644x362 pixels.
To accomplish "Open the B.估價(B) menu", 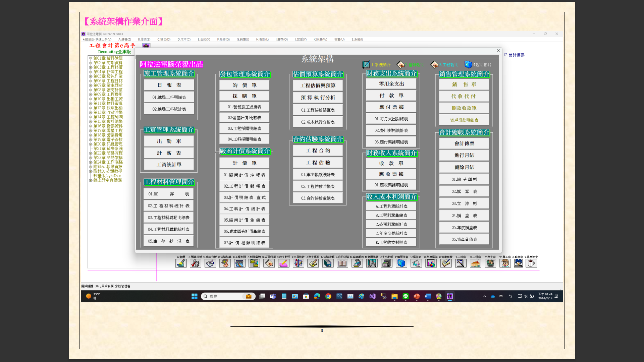I will [x=144, y=39].
